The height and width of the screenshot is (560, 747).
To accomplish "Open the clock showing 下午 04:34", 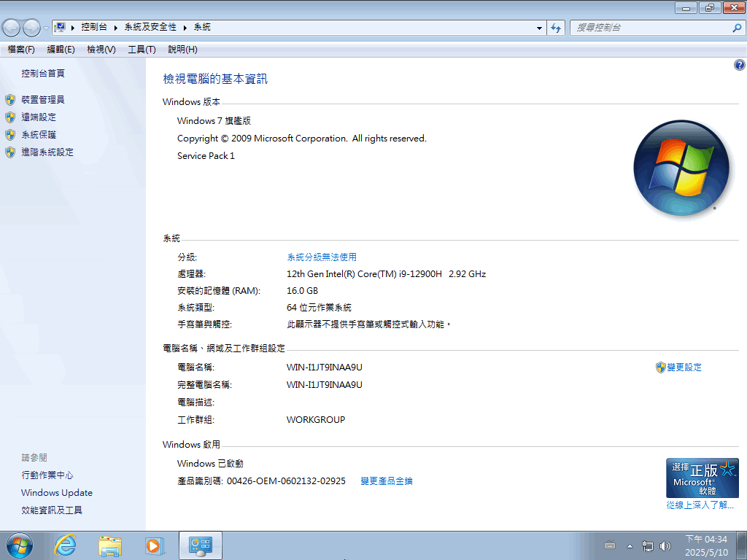I will pyautogui.click(x=706, y=545).
